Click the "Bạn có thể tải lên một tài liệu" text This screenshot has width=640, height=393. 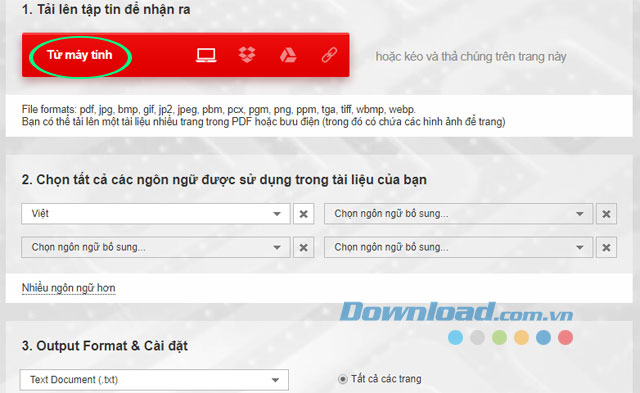(x=263, y=122)
